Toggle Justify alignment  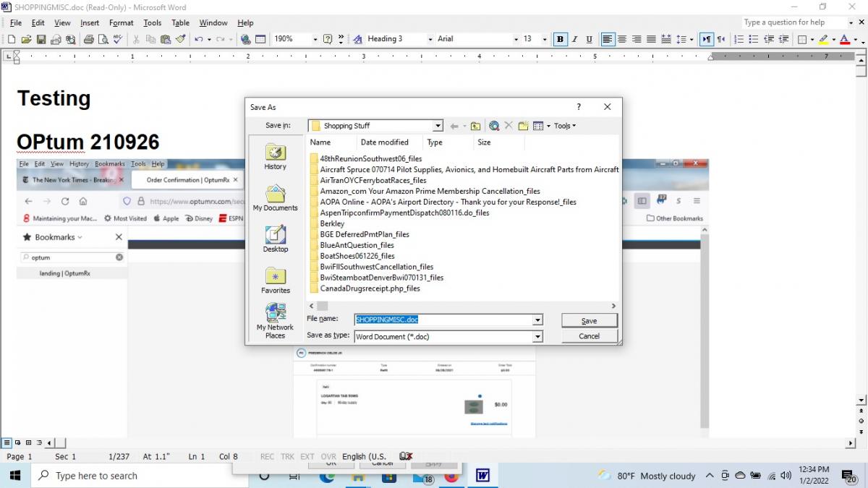pos(651,39)
